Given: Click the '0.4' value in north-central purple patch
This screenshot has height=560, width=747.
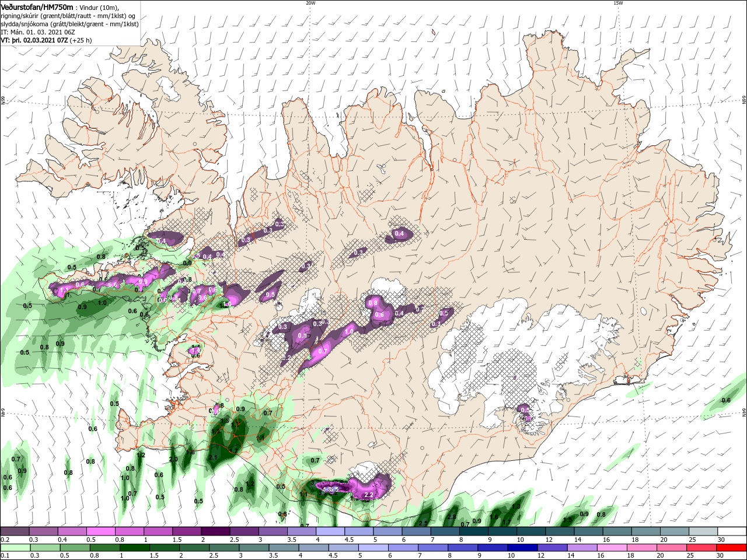Looking at the screenshot, I should click(399, 234).
